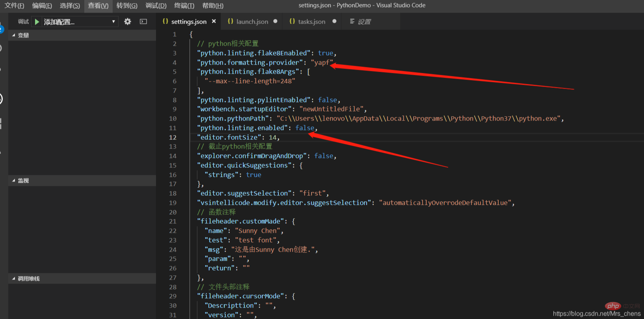
Task: Switch to the 设置 tab
Action: pyautogui.click(x=364, y=22)
